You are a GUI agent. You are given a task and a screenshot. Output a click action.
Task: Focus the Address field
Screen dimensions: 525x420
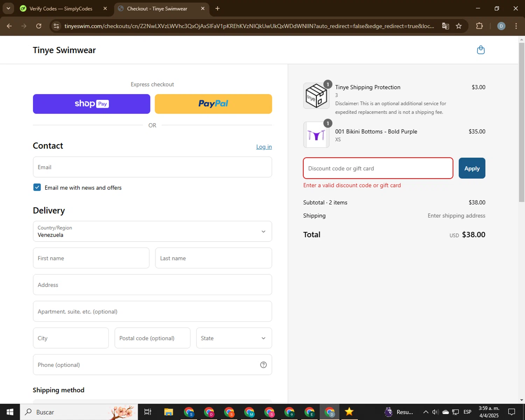coord(152,285)
